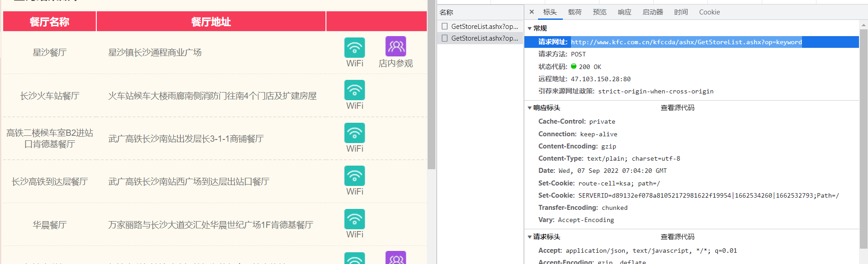
Task: Click the Vary Accept-Encoding header
Action: coord(576,220)
